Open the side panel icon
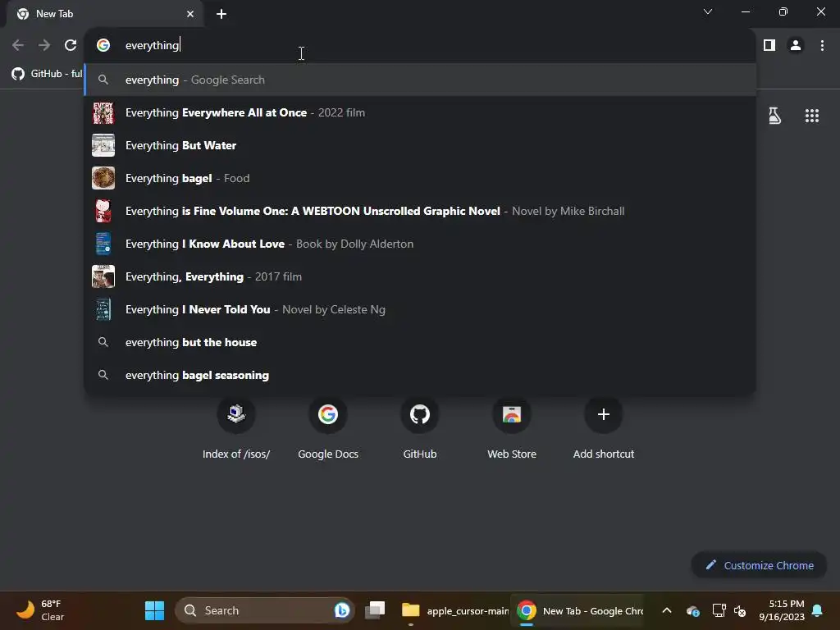 (769, 46)
